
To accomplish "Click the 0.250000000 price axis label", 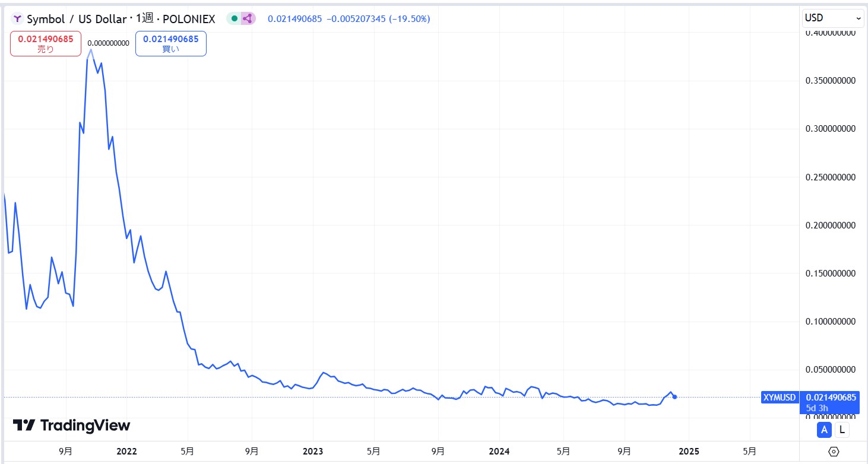I will pyautogui.click(x=830, y=177).
